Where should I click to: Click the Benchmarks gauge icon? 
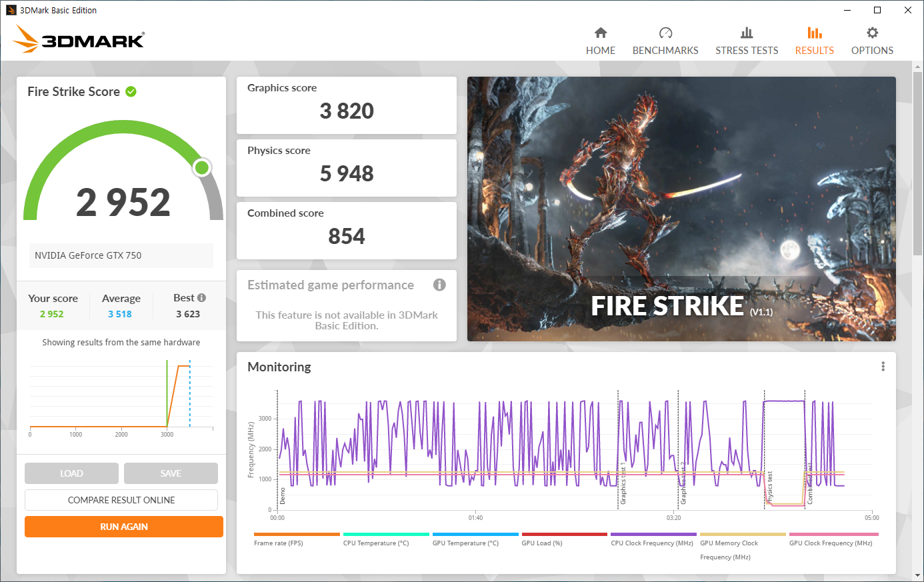click(665, 33)
